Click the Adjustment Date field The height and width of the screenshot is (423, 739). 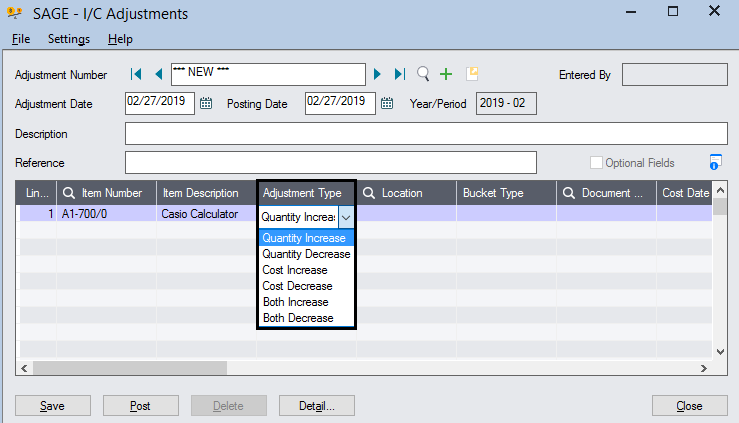click(160, 103)
